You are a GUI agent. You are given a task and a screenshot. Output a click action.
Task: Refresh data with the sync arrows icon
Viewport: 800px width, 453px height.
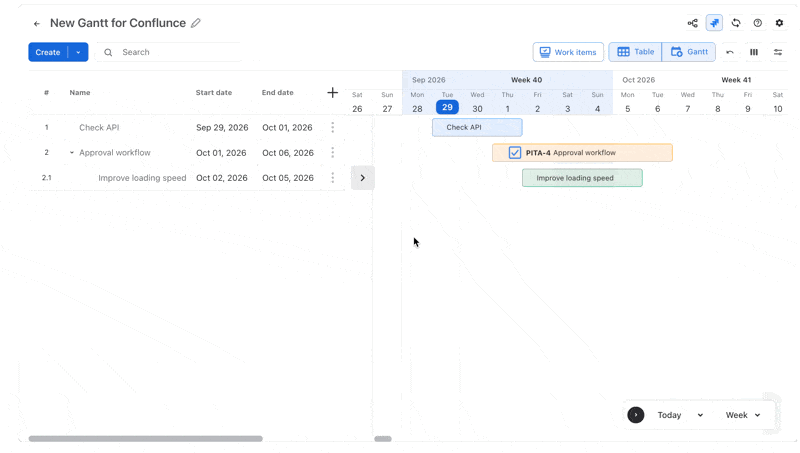pyautogui.click(x=736, y=23)
